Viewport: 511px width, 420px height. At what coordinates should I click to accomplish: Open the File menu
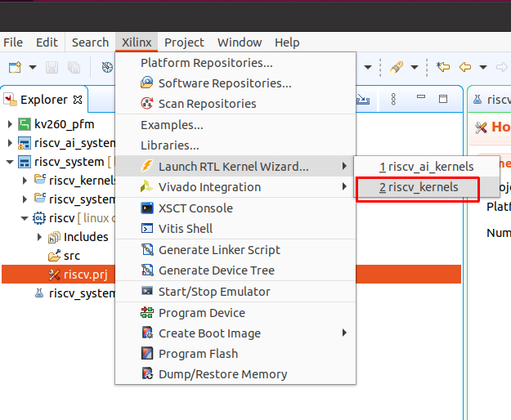point(13,42)
